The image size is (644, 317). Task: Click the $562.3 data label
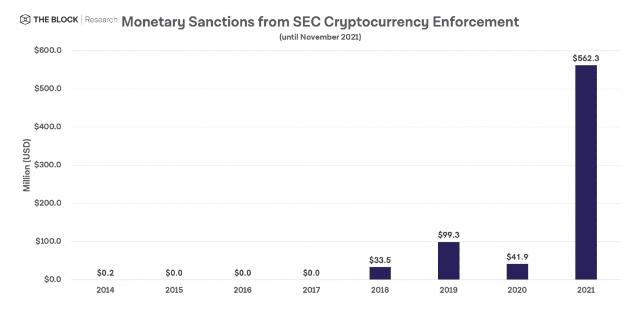coord(586,58)
